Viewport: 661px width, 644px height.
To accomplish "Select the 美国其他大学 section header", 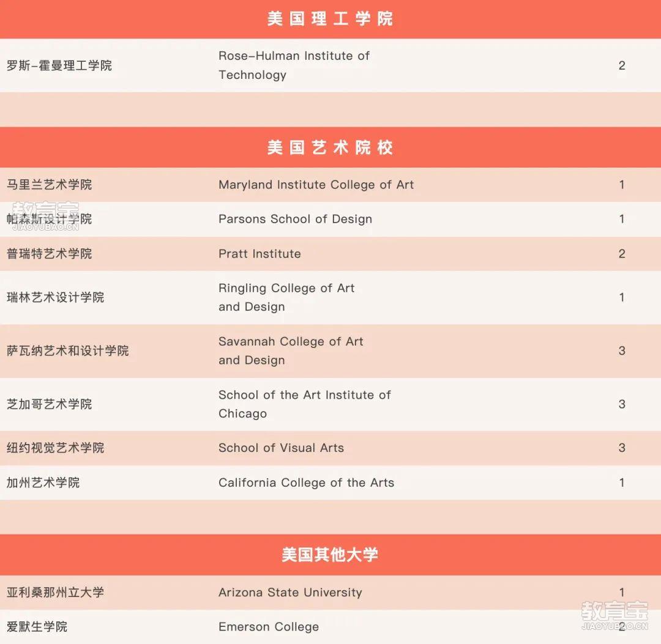I will [x=330, y=555].
